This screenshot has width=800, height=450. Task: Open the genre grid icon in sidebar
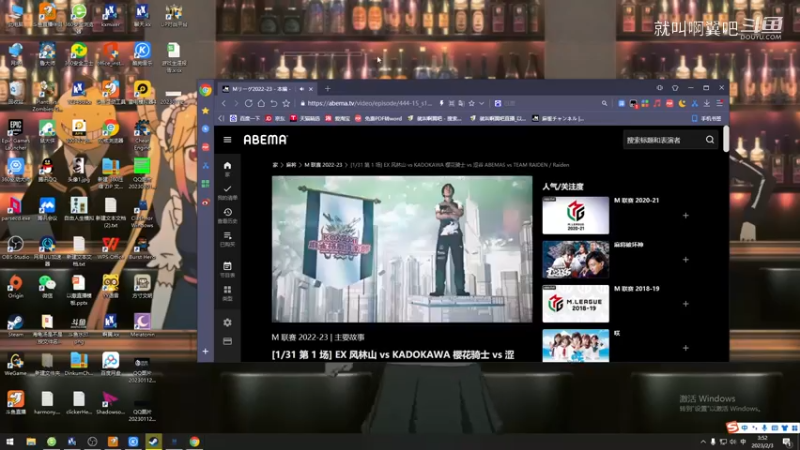click(x=228, y=293)
